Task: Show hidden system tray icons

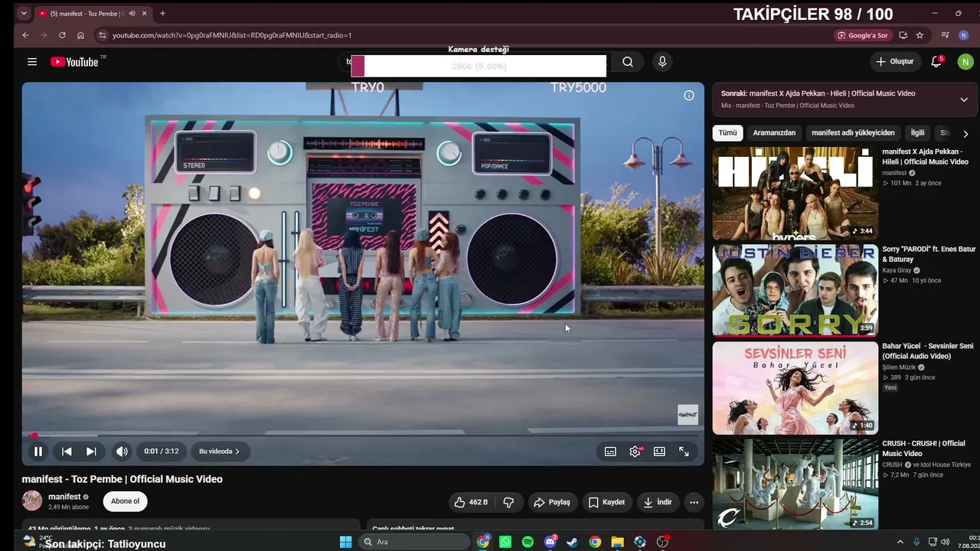Action: [900, 542]
